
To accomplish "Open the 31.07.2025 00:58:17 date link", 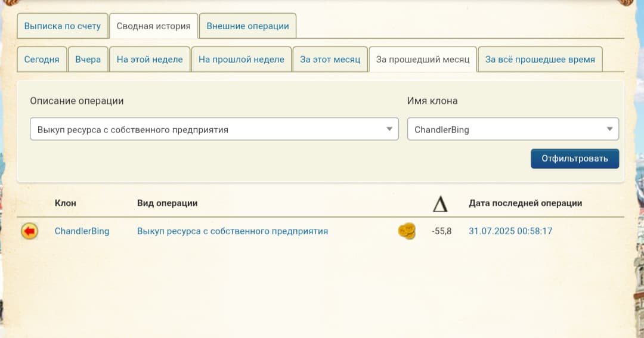I will click(x=510, y=231).
